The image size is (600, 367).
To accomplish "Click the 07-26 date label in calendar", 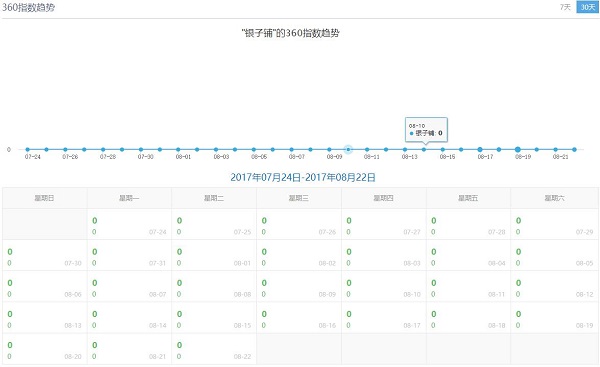I will pos(327,232).
